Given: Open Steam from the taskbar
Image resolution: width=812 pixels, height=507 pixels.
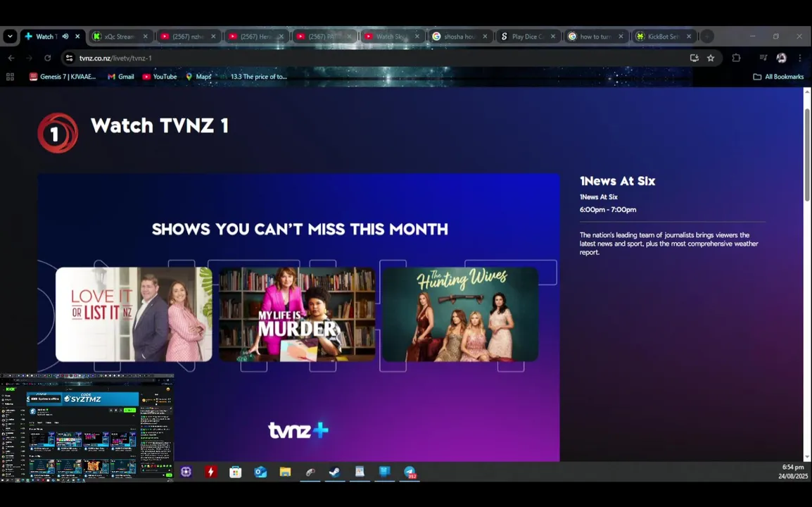Looking at the screenshot, I should tap(335, 472).
